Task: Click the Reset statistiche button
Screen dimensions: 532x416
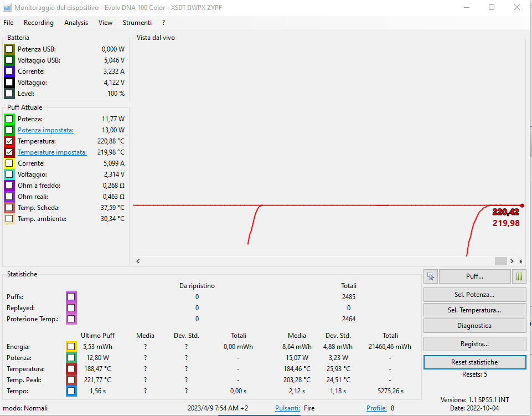Action: (474, 362)
